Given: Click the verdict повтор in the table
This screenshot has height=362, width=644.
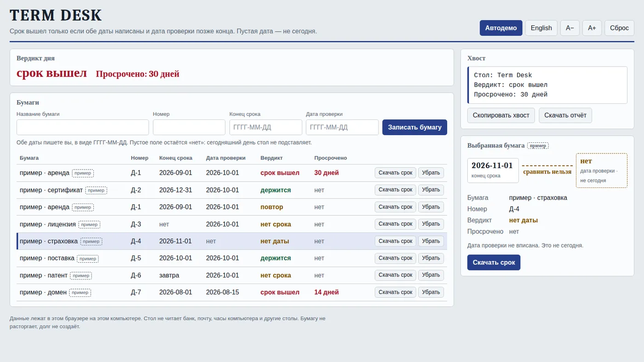Looking at the screenshot, I should click(x=271, y=207).
